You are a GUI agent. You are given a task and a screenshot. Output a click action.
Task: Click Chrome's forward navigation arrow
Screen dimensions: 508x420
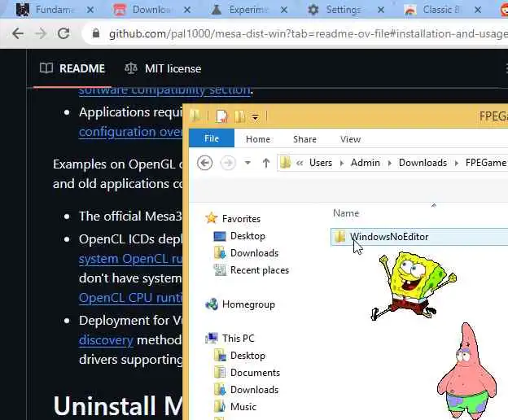click(41, 33)
